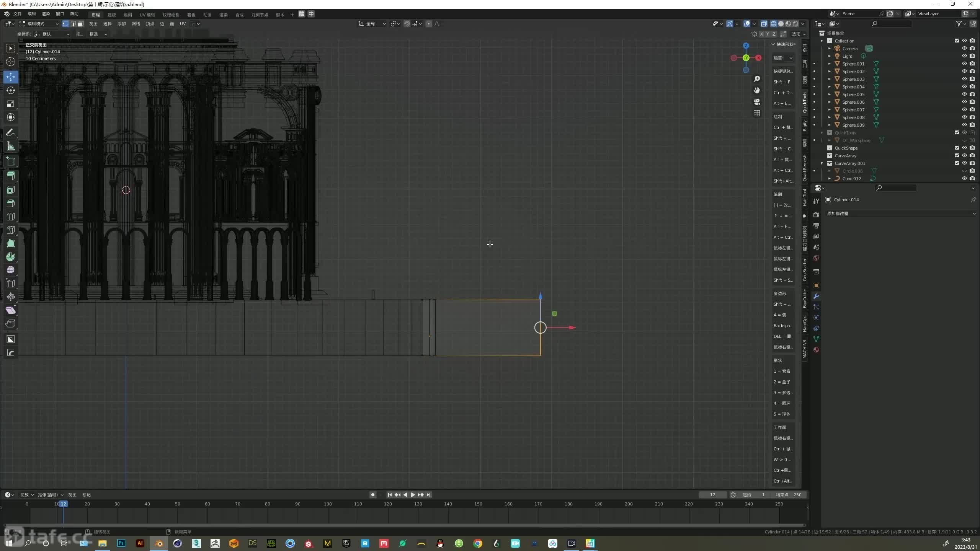Open Add Modifier dropdown
This screenshot has width=980, height=551.
pyautogui.click(x=900, y=214)
